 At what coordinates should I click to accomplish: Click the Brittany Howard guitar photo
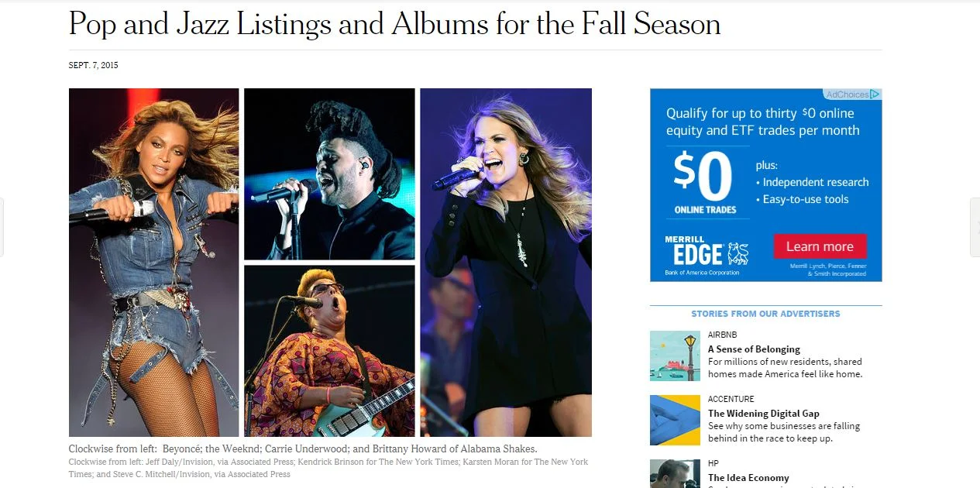(329, 351)
